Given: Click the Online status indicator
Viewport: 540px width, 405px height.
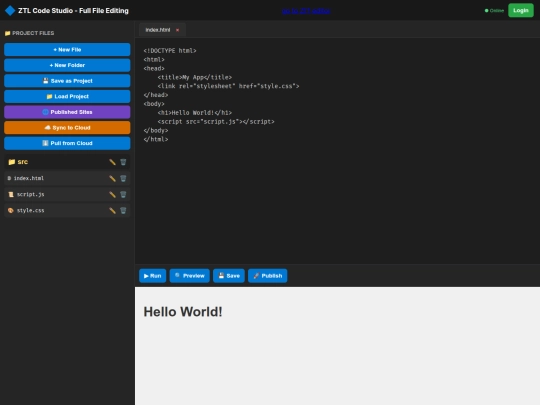Looking at the screenshot, I should [494, 11].
